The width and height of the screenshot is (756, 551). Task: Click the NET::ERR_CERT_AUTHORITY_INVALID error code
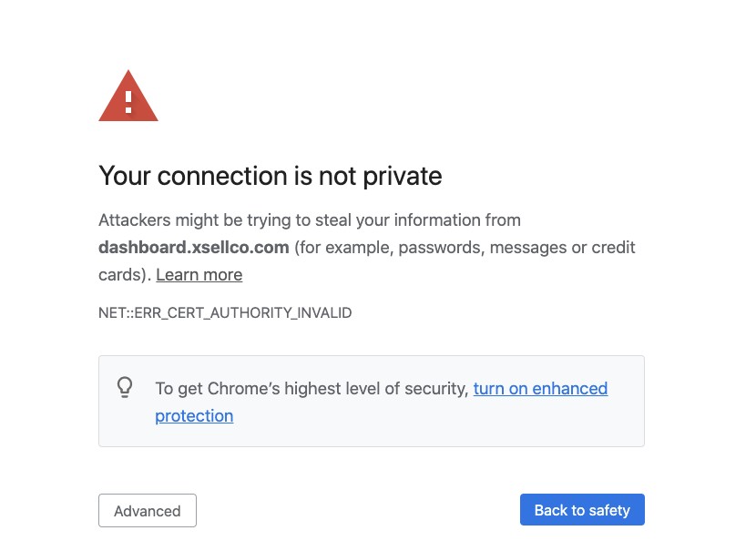pyautogui.click(x=225, y=313)
